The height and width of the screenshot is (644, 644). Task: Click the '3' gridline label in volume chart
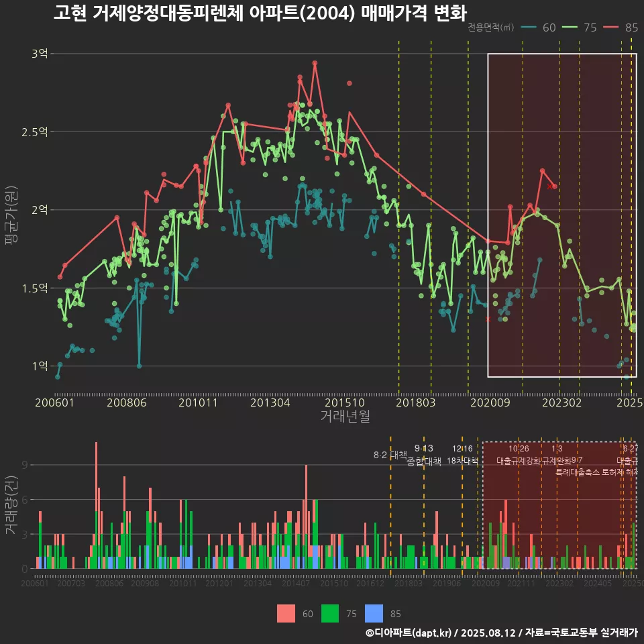click(x=25, y=535)
